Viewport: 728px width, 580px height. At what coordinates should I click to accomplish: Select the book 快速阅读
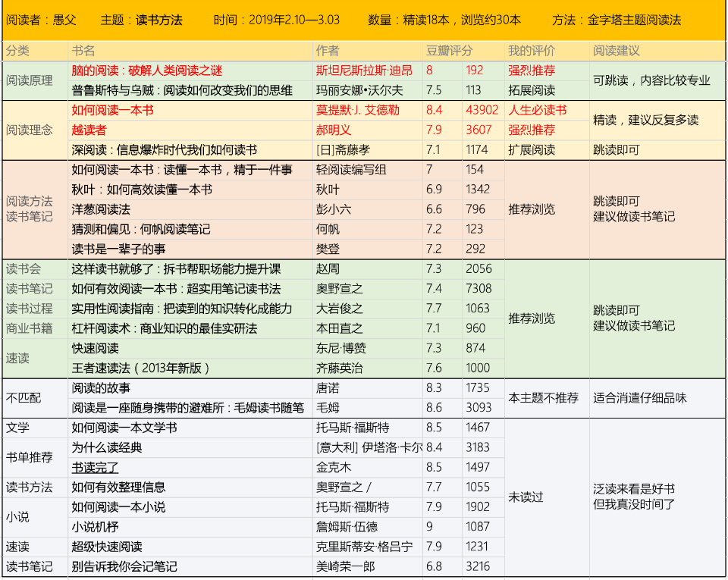(96, 349)
